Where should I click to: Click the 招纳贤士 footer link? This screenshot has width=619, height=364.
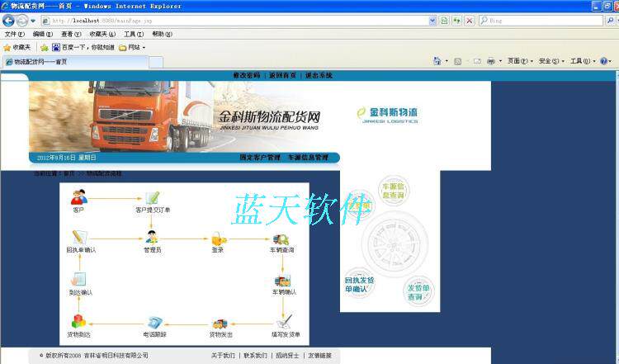(x=287, y=356)
